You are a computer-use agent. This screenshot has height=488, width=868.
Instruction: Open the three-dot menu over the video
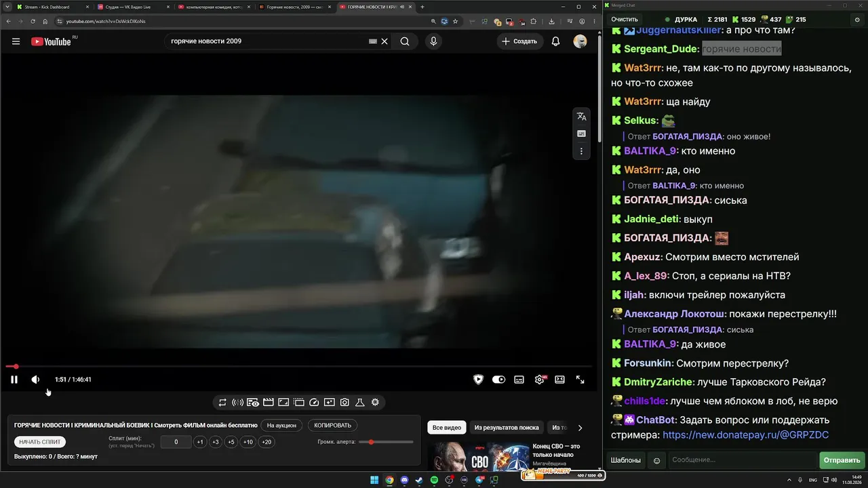[581, 152]
